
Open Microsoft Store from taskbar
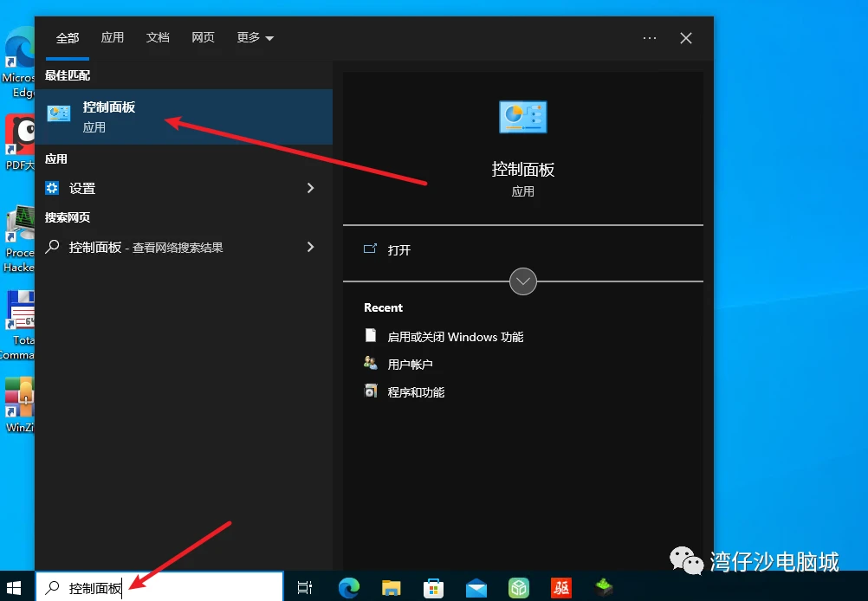coord(433,588)
